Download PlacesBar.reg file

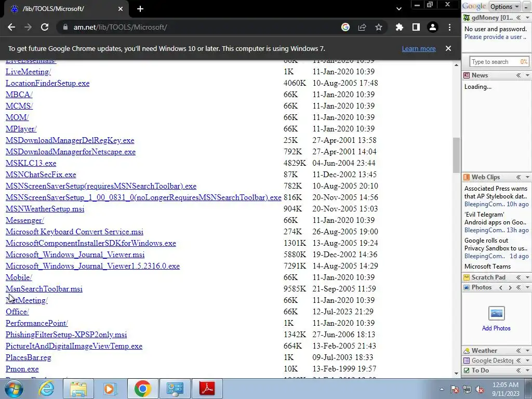[29, 357]
